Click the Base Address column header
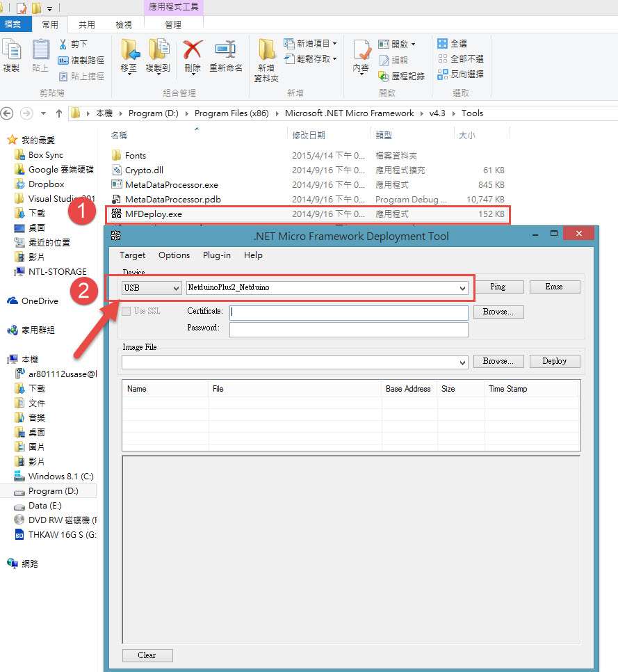Image resolution: width=618 pixels, height=672 pixels. pos(408,389)
